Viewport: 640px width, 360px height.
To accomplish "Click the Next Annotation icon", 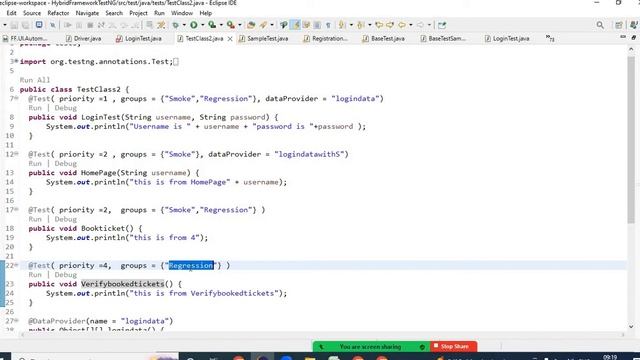I will pyautogui.click(x=342, y=25).
